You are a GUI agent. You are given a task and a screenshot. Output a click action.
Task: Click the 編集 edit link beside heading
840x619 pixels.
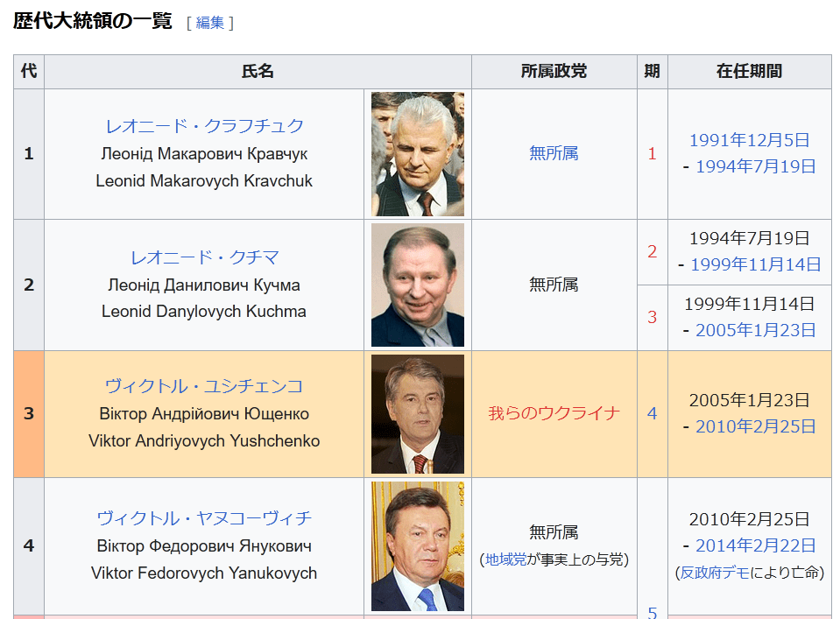[210, 23]
